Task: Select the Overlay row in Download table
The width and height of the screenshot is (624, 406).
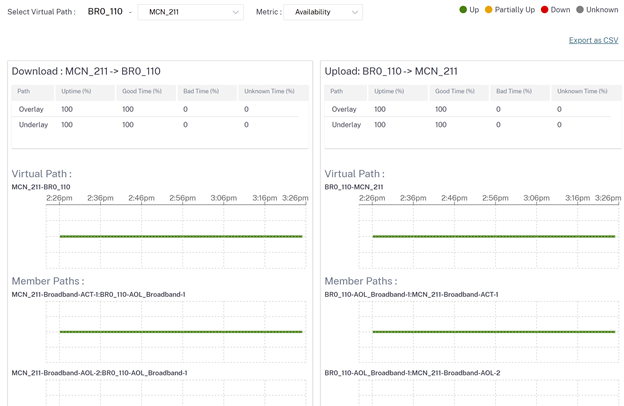Action: 155,109
